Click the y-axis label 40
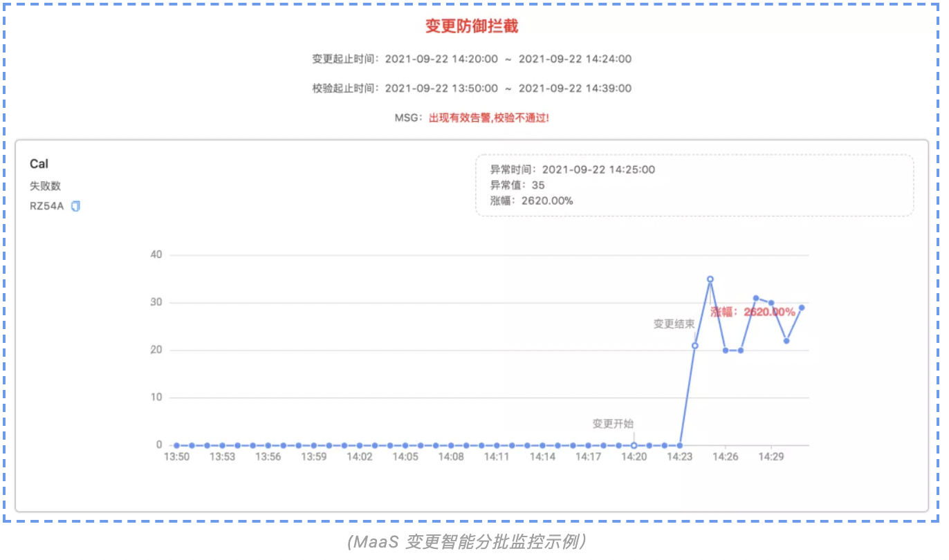Viewport: 949px width, 560px height. pos(156,255)
